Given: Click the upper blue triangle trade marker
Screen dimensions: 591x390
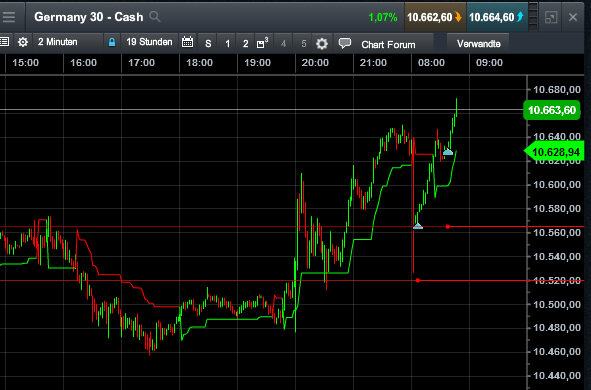Looking at the screenshot, I should (x=447, y=152).
